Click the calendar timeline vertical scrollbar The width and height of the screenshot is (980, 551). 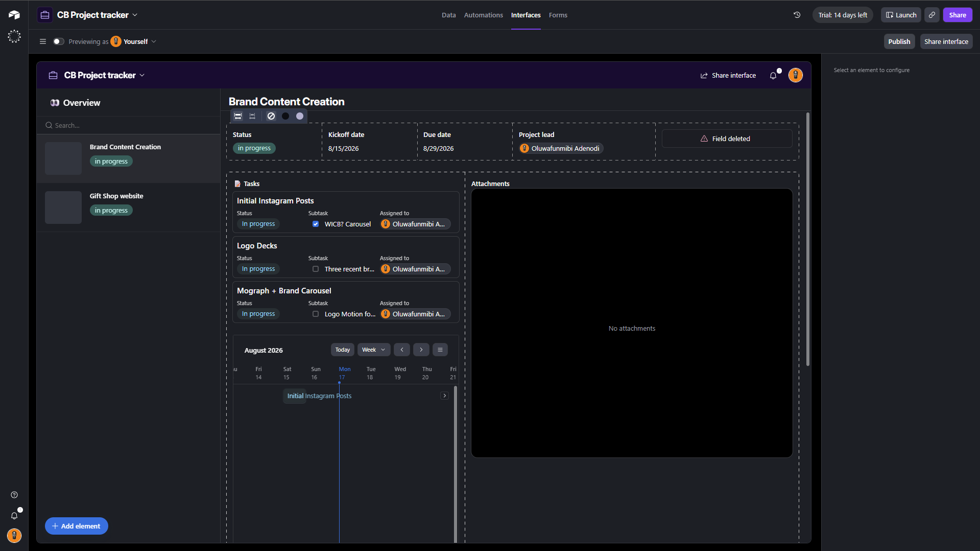(x=455, y=464)
